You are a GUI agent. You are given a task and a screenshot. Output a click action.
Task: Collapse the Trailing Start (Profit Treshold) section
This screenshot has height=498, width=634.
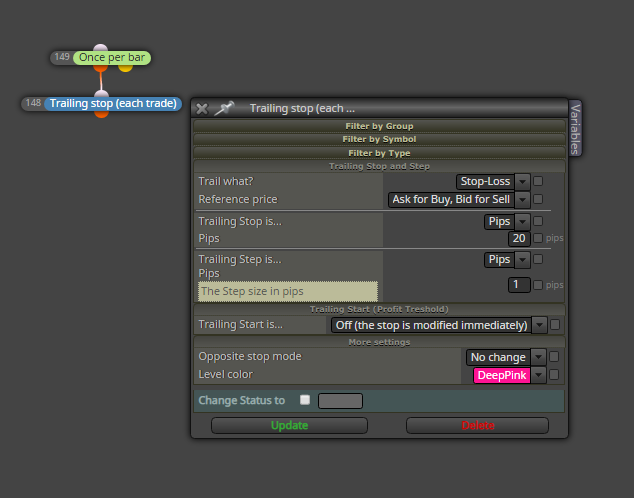point(379,309)
